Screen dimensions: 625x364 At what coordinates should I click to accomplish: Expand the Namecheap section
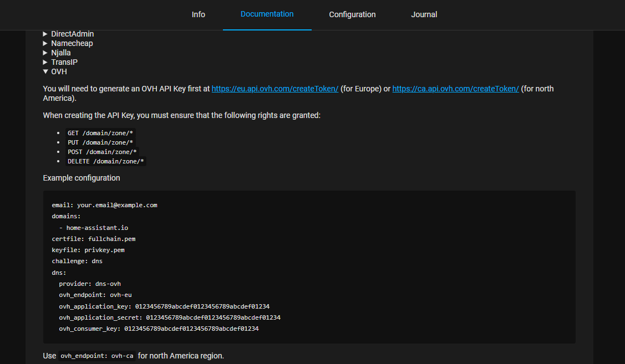coord(68,43)
